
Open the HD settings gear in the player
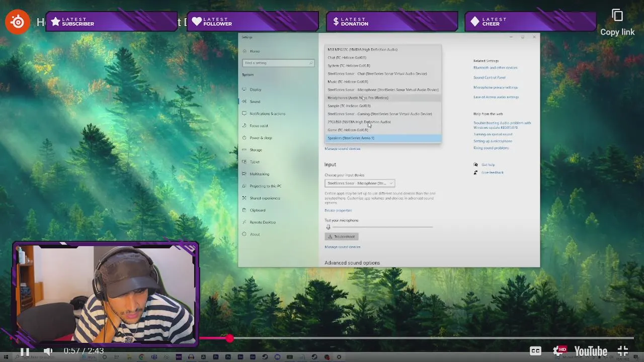point(559,351)
